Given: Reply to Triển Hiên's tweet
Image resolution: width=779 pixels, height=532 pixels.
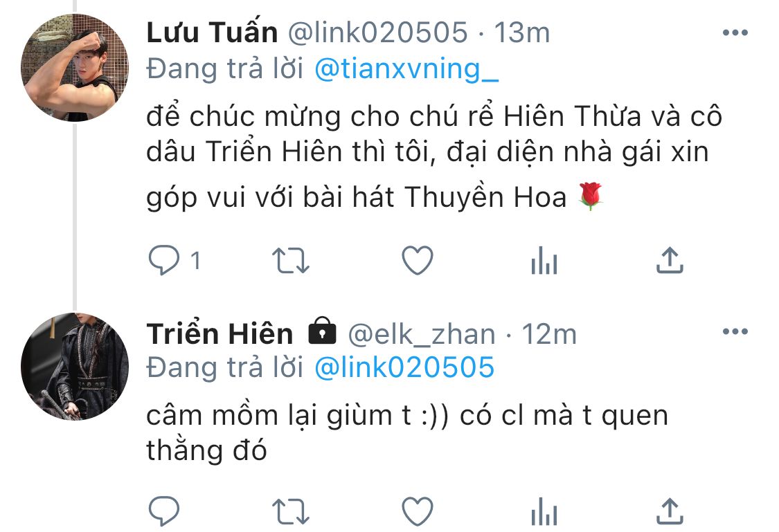Looking at the screenshot, I should (x=164, y=511).
